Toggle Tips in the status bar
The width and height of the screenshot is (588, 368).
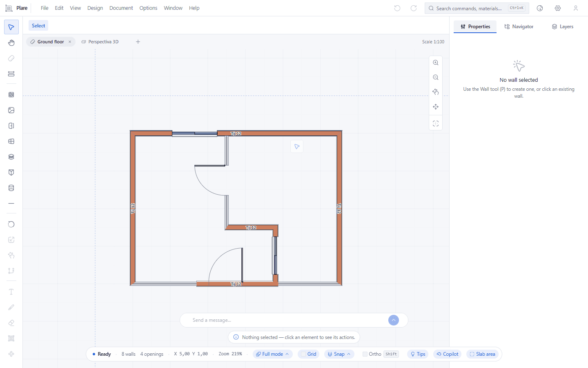point(418,354)
